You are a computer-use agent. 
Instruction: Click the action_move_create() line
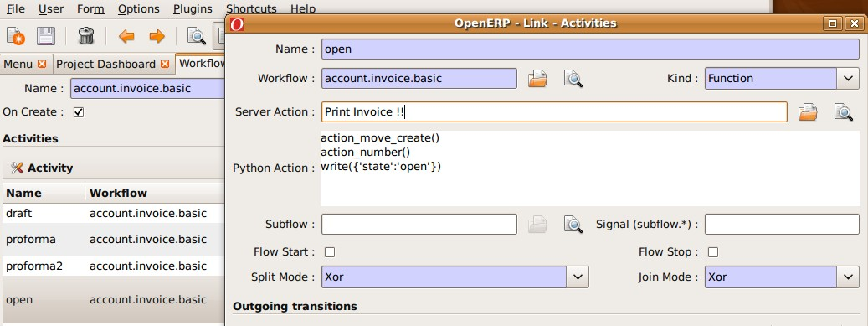coord(380,137)
